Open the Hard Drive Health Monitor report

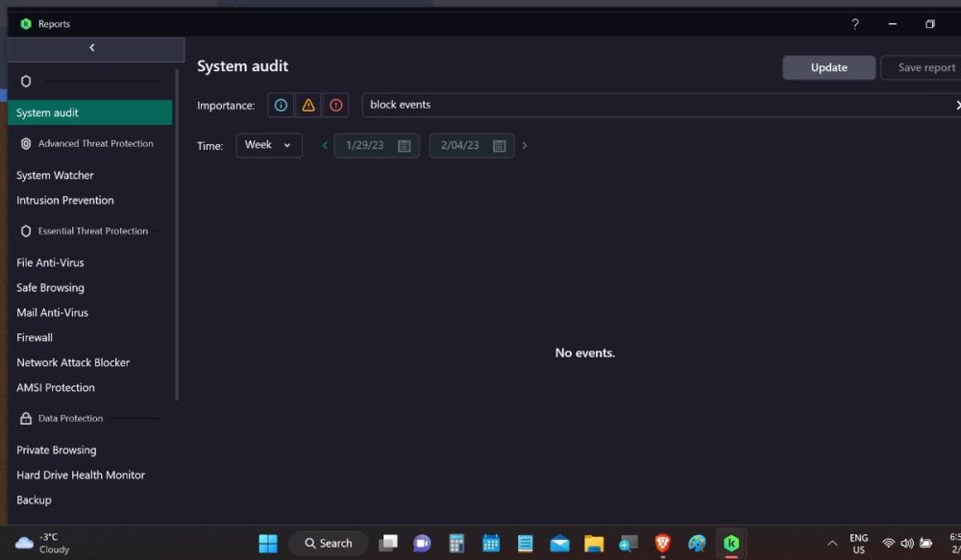coord(81,475)
